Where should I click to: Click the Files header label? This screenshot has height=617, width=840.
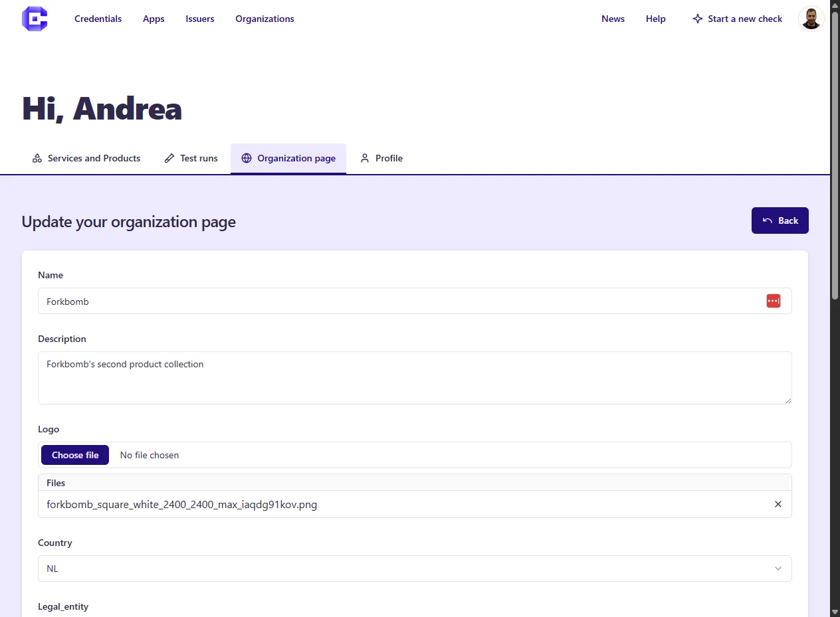56,483
